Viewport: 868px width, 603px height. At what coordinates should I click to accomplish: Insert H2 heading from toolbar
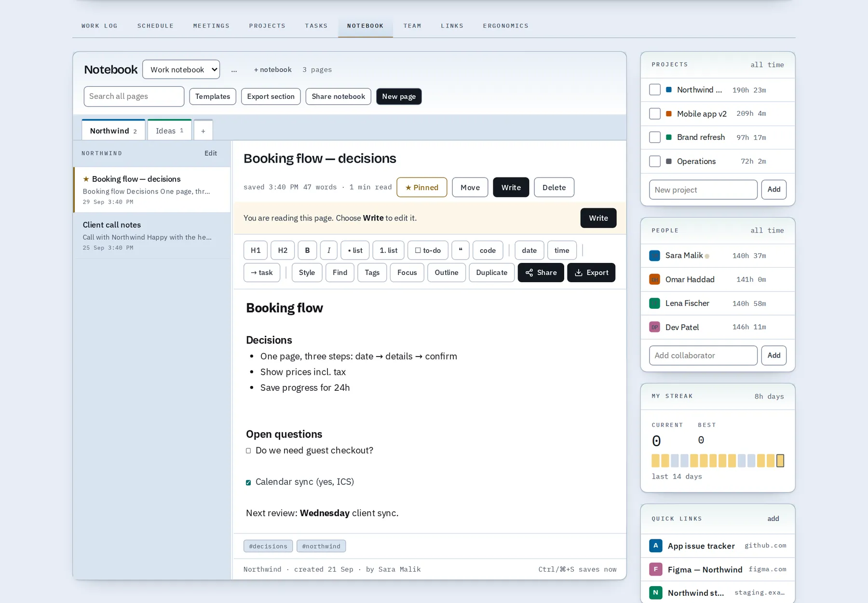(x=283, y=250)
